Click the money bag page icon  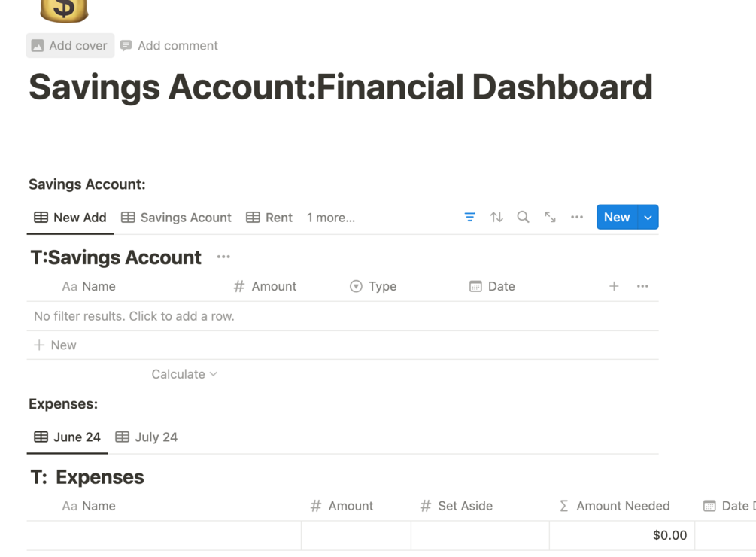tap(64, 9)
